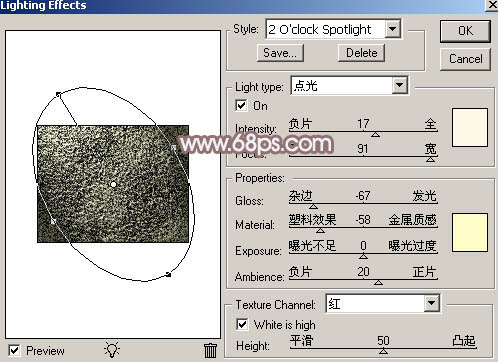Click the Cancel button
498x362 pixels.
point(465,59)
